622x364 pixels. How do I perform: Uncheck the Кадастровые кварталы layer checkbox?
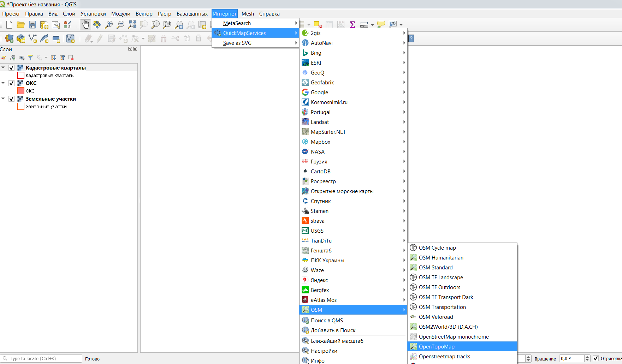pyautogui.click(x=11, y=68)
